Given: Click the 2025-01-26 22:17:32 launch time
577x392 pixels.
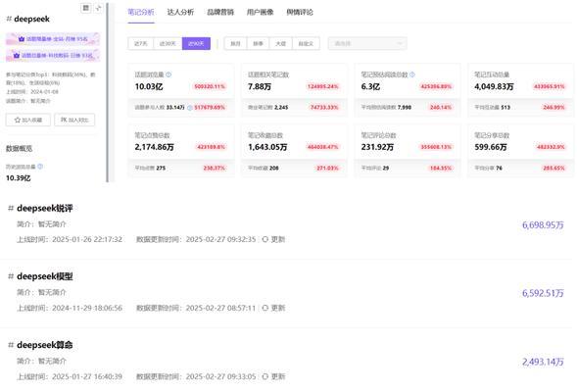Looking at the screenshot, I should point(87,239).
